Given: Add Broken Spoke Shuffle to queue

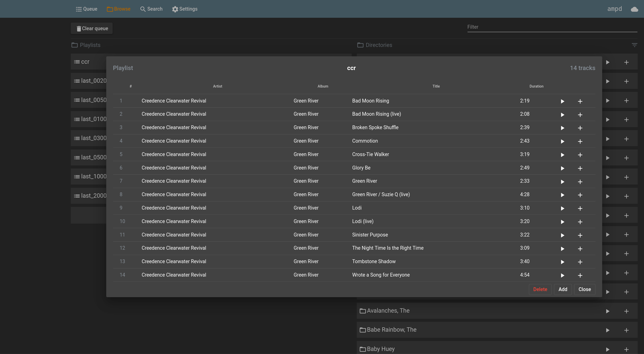Looking at the screenshot, I should tap(580, 128).
